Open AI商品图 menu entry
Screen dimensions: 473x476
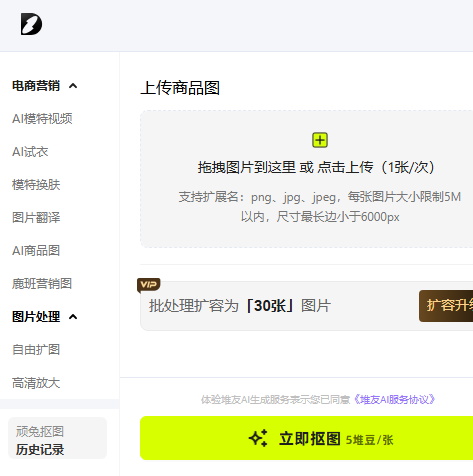pyautogui.click(x=36, y=251)
